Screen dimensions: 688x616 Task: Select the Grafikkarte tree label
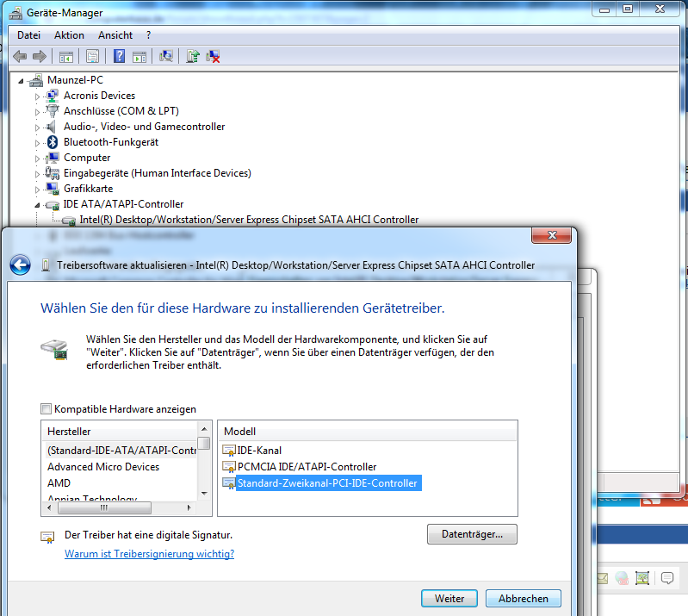point(88,189)
